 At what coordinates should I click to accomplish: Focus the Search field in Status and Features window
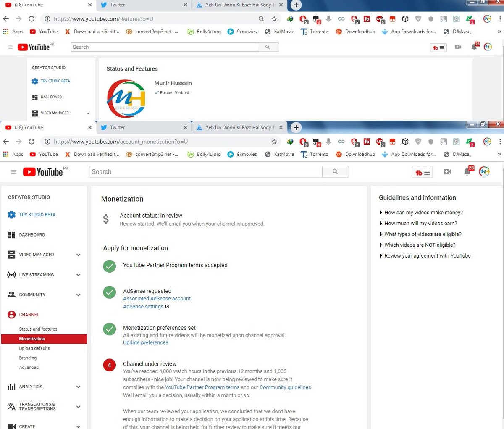(164, 47)
